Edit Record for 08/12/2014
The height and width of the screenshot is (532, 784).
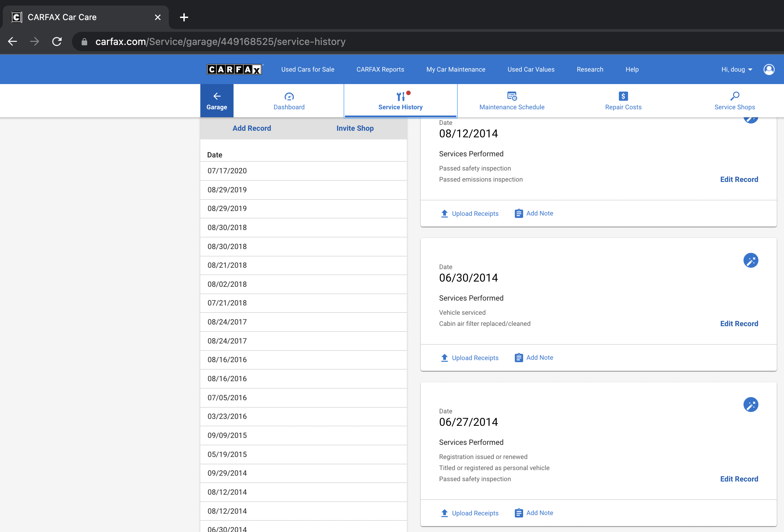pos(739,180)
